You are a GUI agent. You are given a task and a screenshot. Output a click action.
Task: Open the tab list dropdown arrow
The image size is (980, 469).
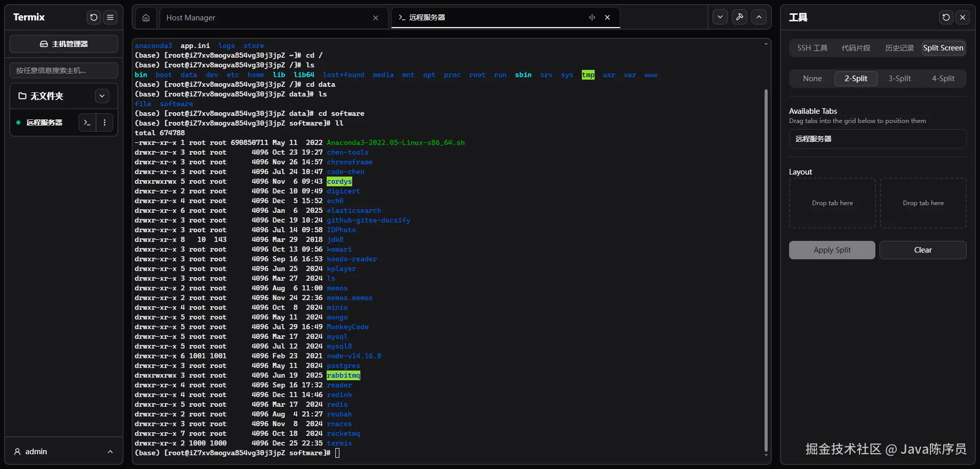pyautogui.click(x=720, y=17)
